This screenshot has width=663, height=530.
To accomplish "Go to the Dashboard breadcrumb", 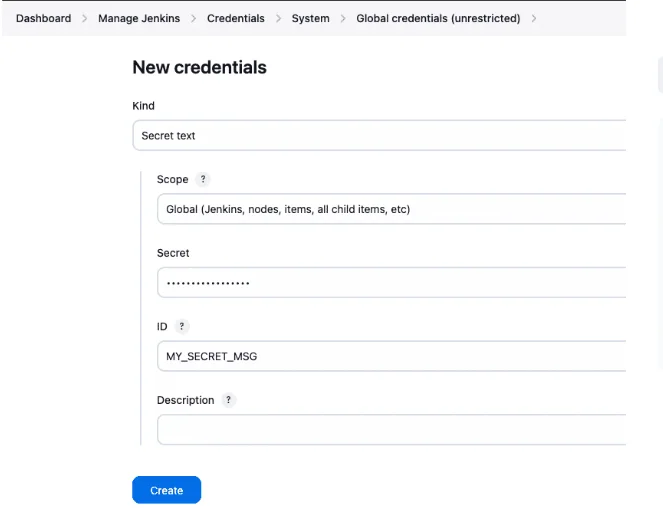I will [43, 19].
